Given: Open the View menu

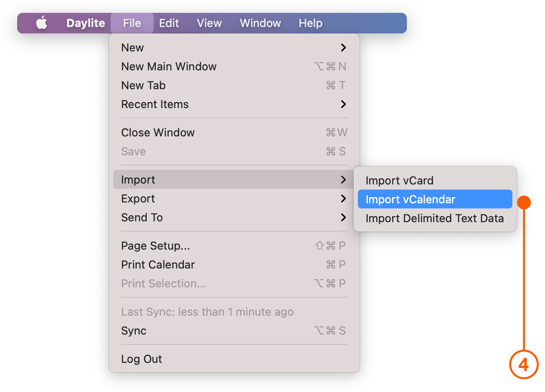Looking at the screenshot, I should tap(209, 23).
